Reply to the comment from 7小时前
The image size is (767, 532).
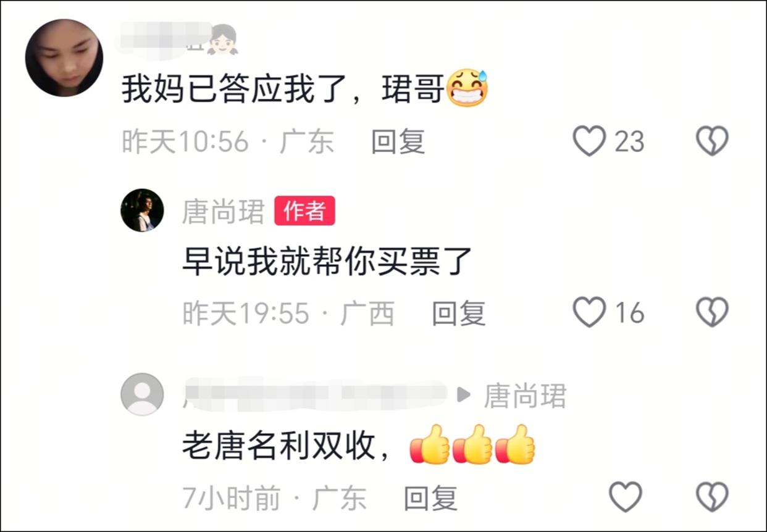(430, 497)
